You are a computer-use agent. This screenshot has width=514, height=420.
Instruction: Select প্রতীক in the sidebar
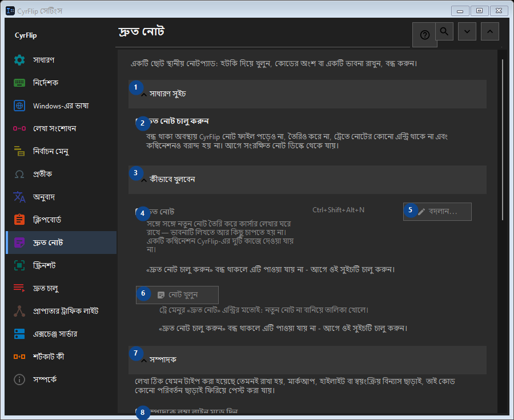(61, 174)
